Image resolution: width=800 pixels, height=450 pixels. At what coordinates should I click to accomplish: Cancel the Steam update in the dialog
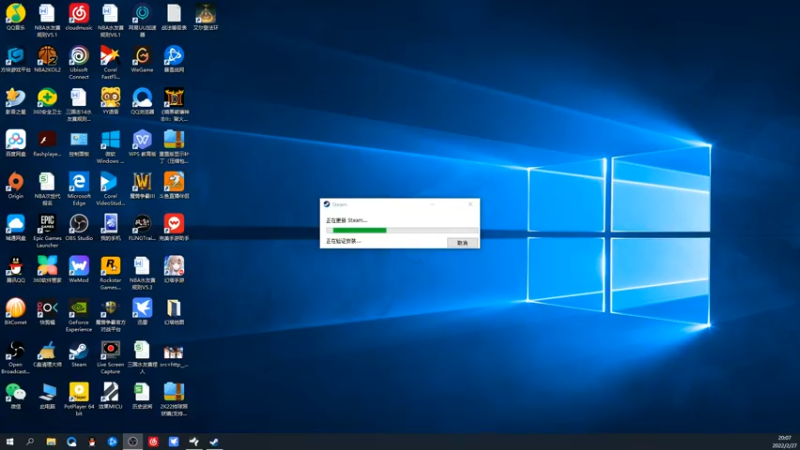pyautogui.click(x=463, y=243)
